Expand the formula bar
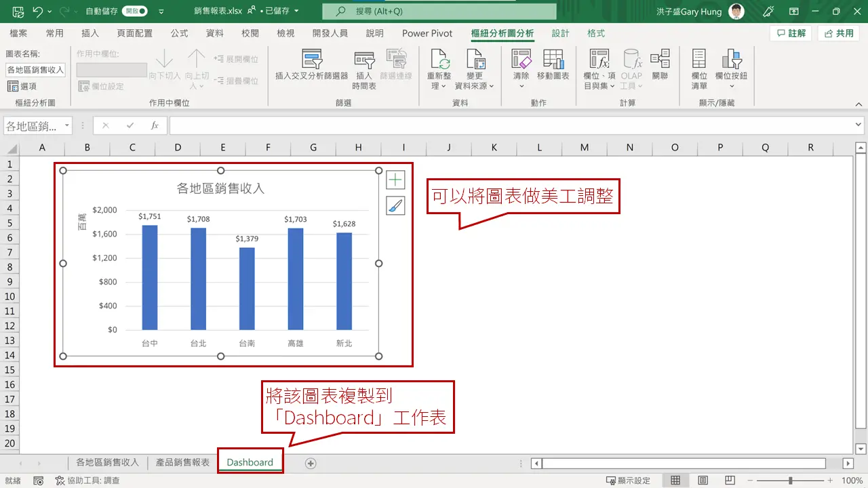Viewport: 868px width, 488px height. (x=859, y=125)
